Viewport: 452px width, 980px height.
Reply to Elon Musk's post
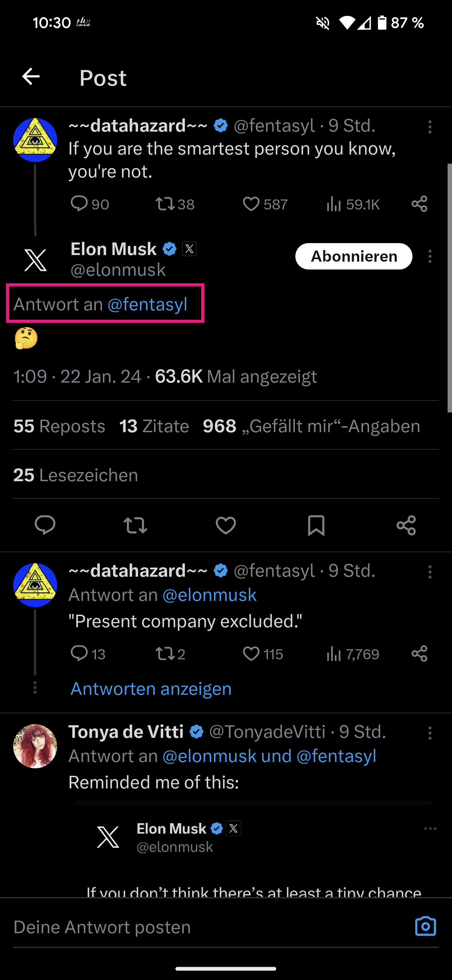point(45,525)
